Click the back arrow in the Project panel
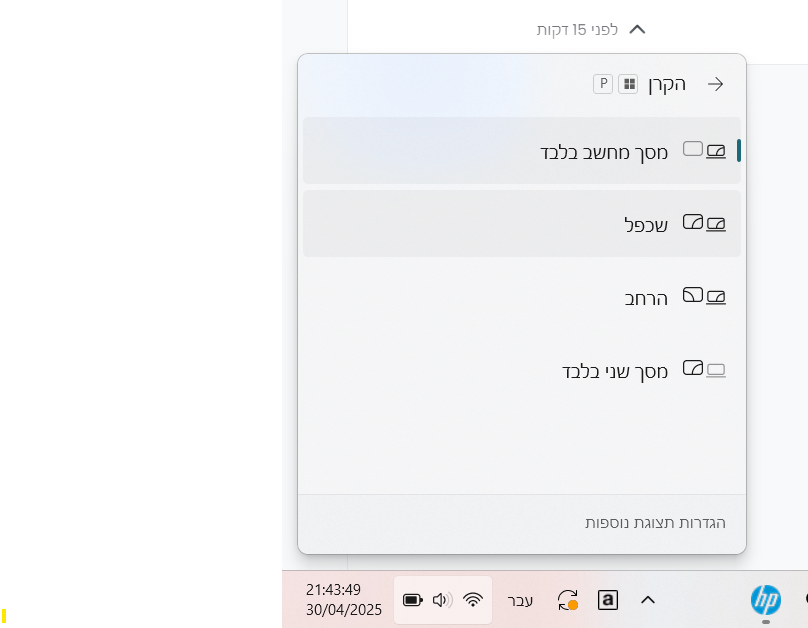 click(715, 85)
